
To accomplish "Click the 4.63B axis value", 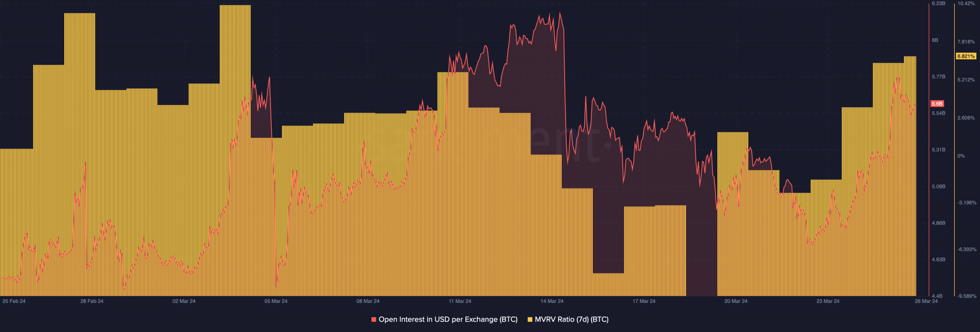I will click(x=938, y=260).
